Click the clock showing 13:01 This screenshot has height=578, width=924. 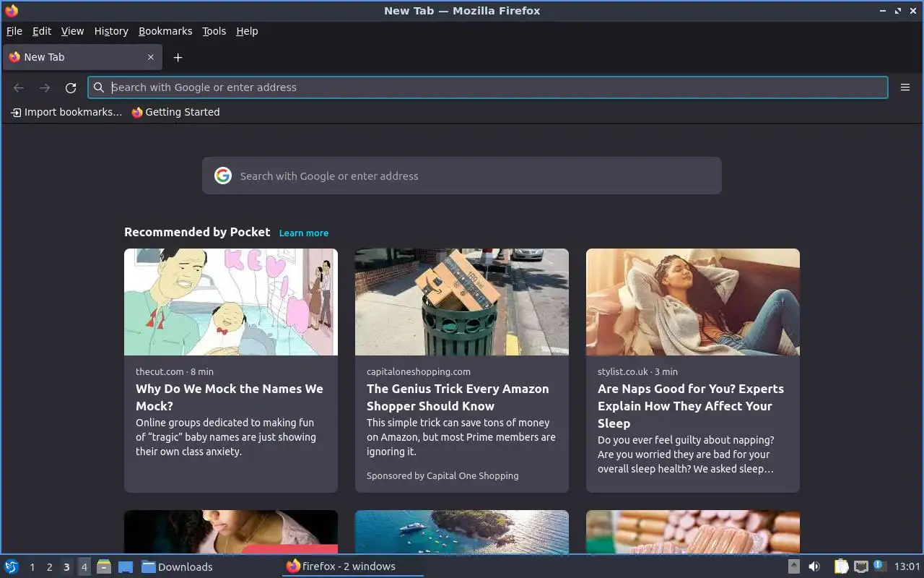click(907, 566)
